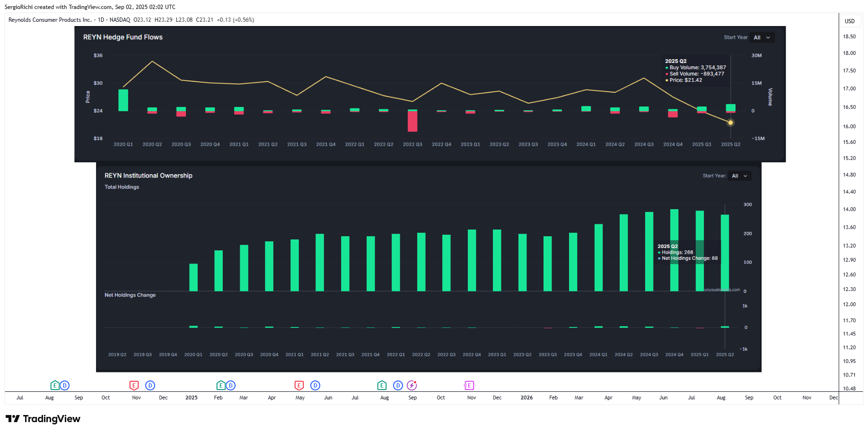Click the REYN Institutional Ownership heading
The height and width of the screenshot is (433, 868).
[x=149, y=176]
